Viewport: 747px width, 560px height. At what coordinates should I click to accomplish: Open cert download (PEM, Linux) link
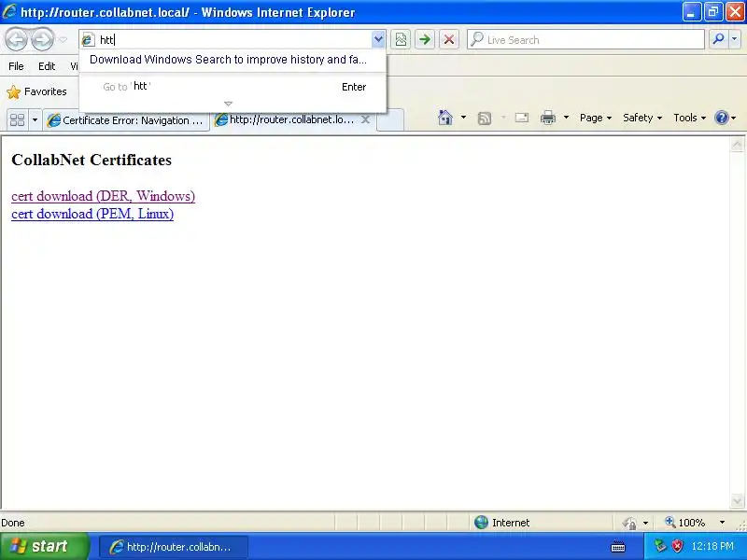click(92, 214)
